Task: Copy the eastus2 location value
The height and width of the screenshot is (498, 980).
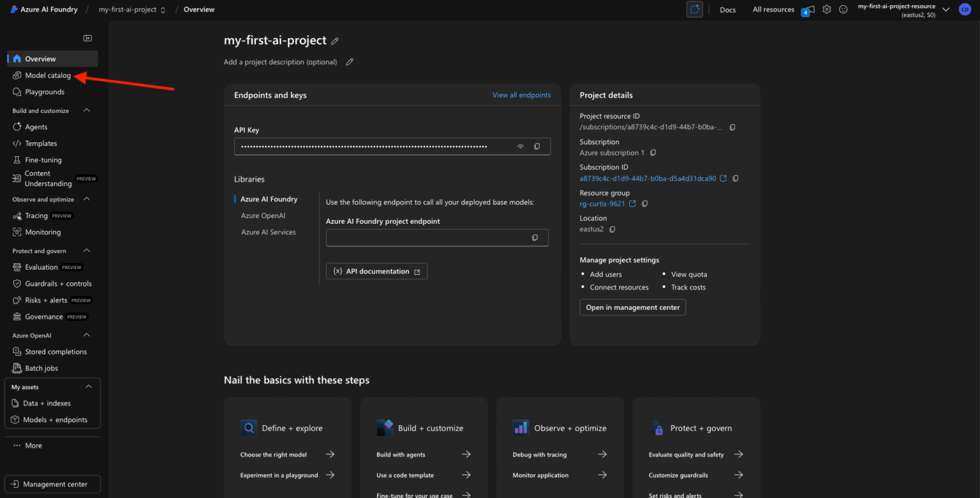Action: tap(612, 230)
